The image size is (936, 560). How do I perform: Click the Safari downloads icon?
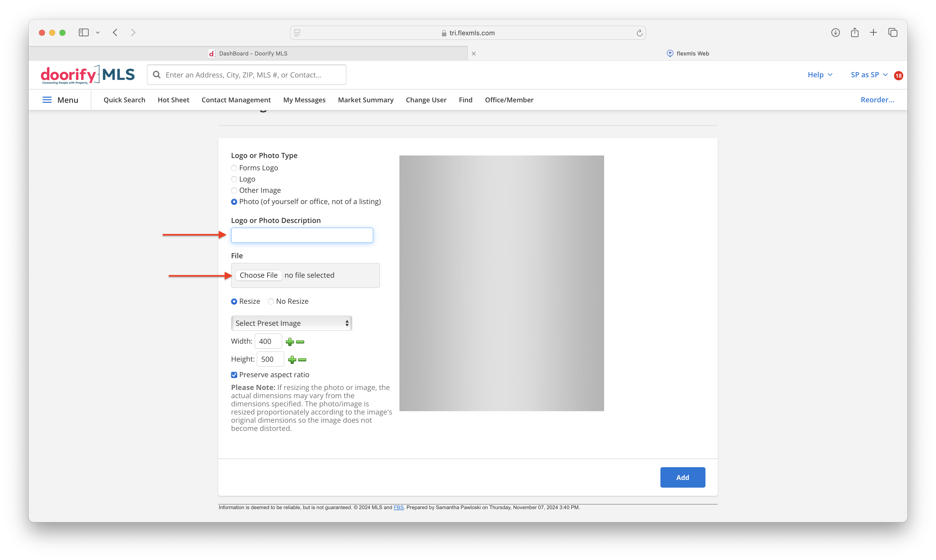[x=835, y=32]
